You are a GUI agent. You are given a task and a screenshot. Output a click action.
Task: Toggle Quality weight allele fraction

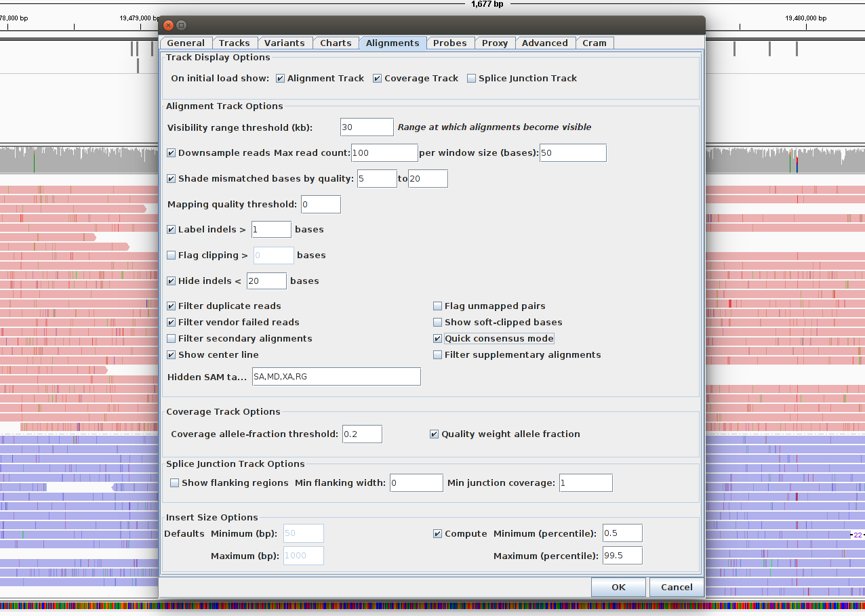[x=435, y=434]
